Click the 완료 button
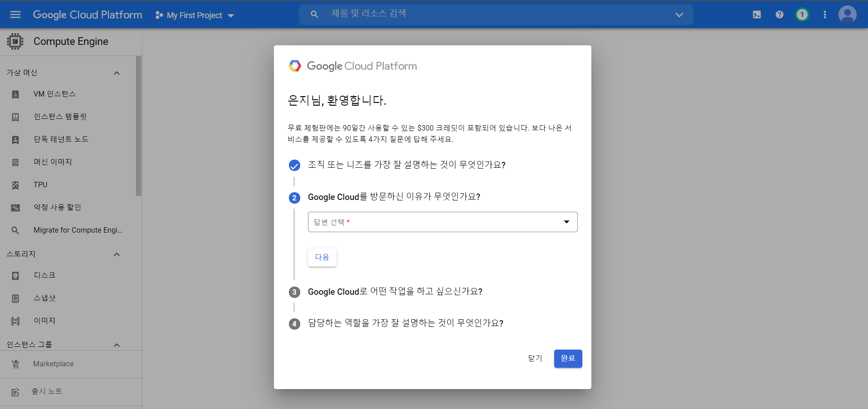Image resolution: width=868 pixels, height=409 pixels. pos(568,358)
